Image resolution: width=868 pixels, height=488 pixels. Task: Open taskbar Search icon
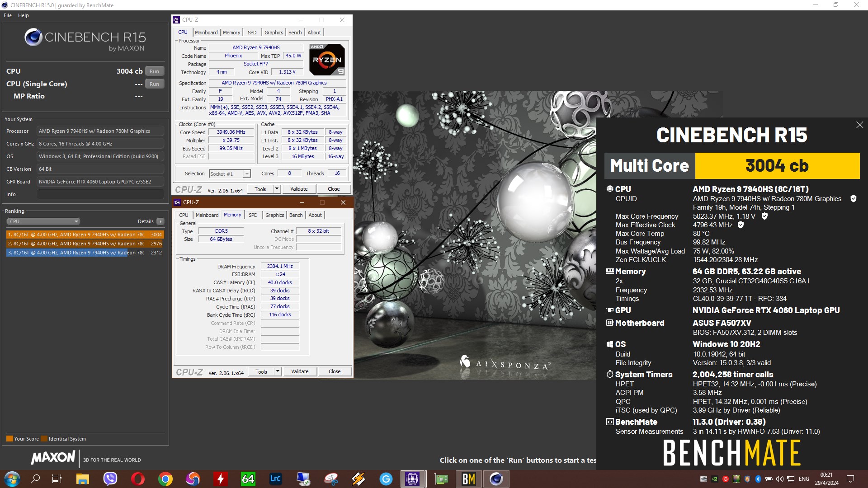(35, 479)
